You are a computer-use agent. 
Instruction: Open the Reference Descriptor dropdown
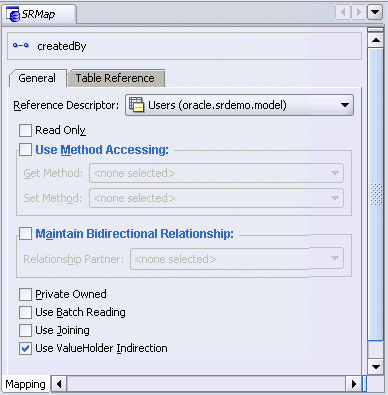pos(239,105)
